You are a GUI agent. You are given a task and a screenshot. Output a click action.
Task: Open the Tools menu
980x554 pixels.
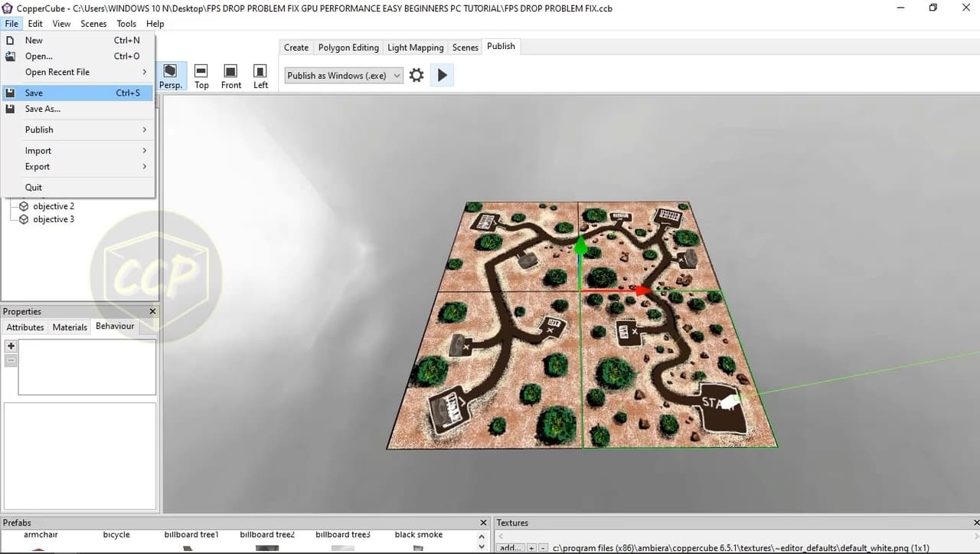[126, 24]
